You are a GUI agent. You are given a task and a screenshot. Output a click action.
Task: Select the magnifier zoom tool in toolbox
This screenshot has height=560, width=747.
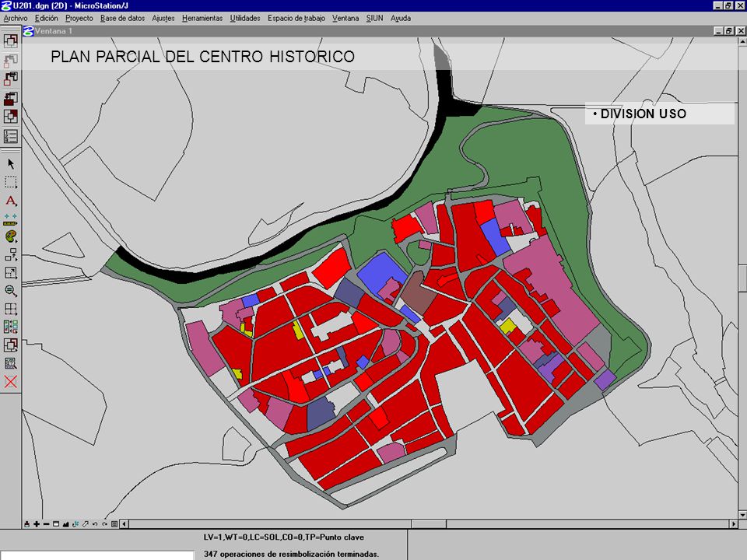10,290
